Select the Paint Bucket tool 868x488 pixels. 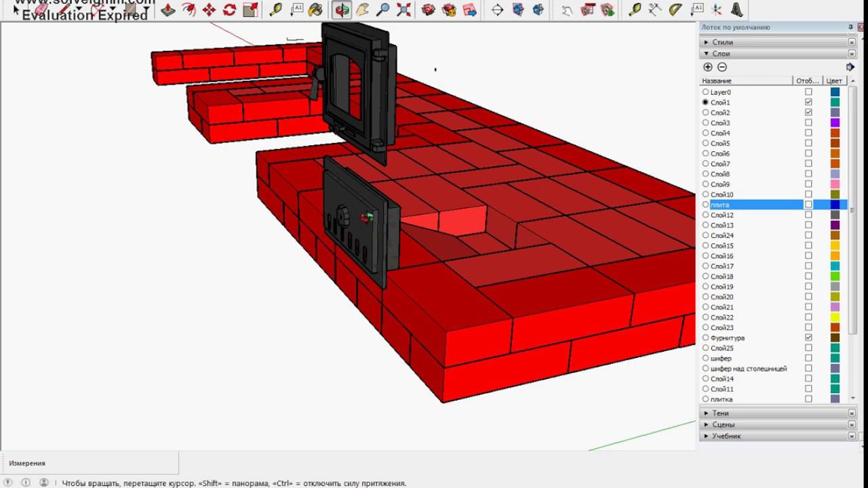click(315, 9)
